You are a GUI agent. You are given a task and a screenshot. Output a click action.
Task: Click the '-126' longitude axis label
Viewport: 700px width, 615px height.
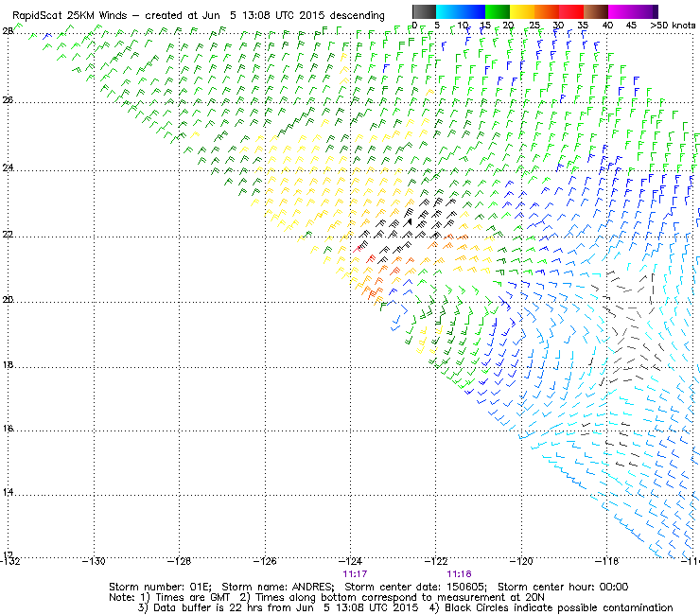tap(265, 561)
